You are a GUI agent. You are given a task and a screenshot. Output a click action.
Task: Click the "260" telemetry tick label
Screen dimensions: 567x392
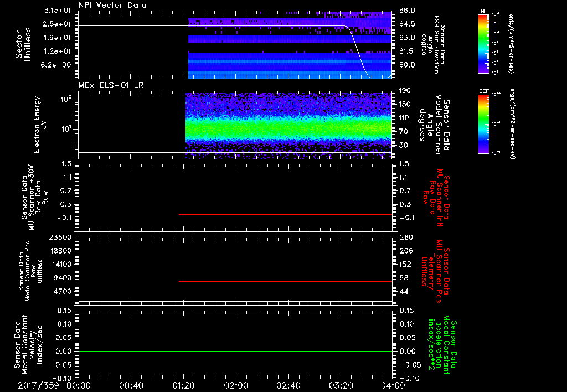click(x=405, y=238)
